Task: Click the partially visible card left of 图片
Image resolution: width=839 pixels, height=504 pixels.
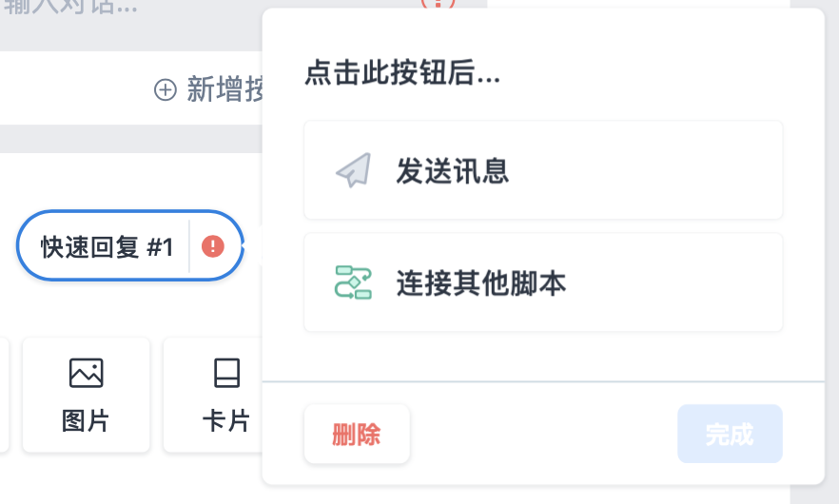Action: (4, 395)
